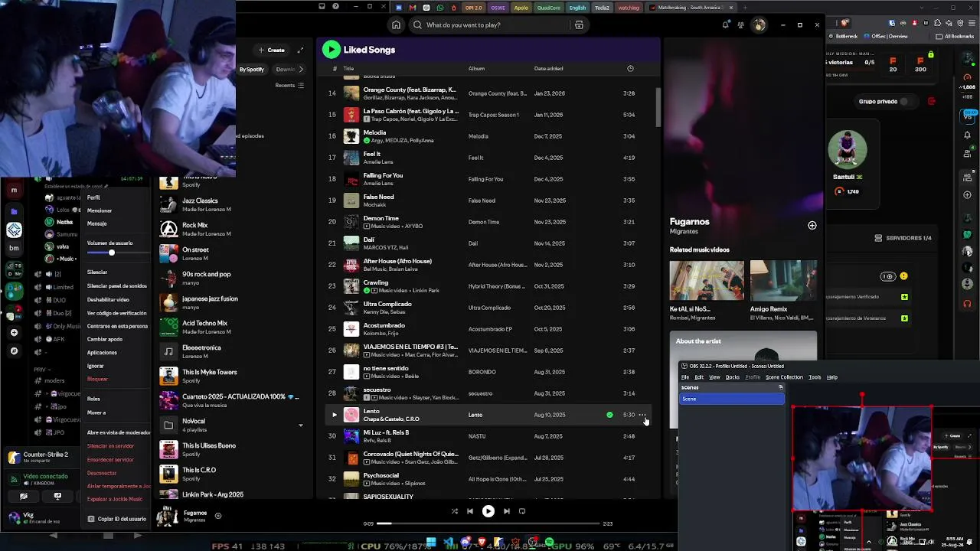The width and height of the screenshot is (980, 551).
Task: Open Discord Discover servers compass icon
Action: tap(14, 351)
